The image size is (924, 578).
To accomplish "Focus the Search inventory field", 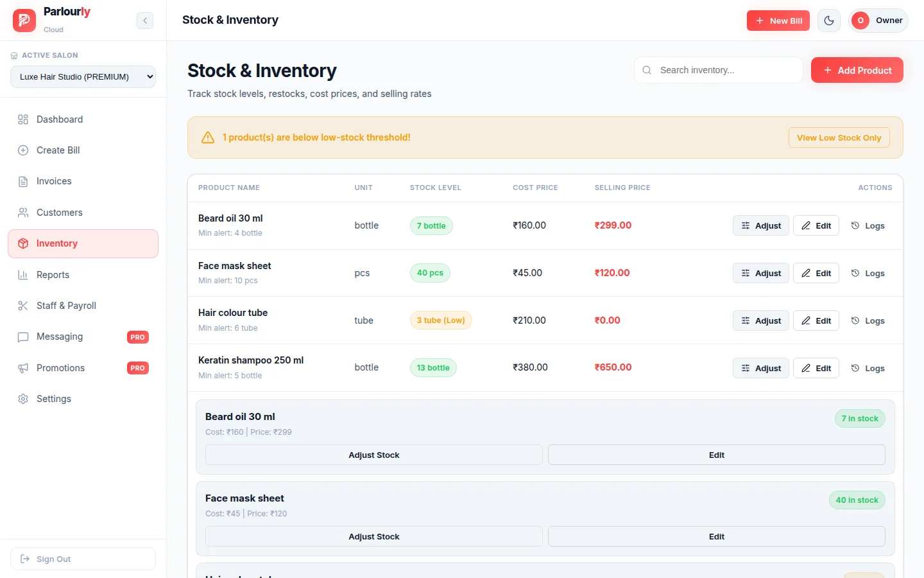I will click(x=719, y=70).
